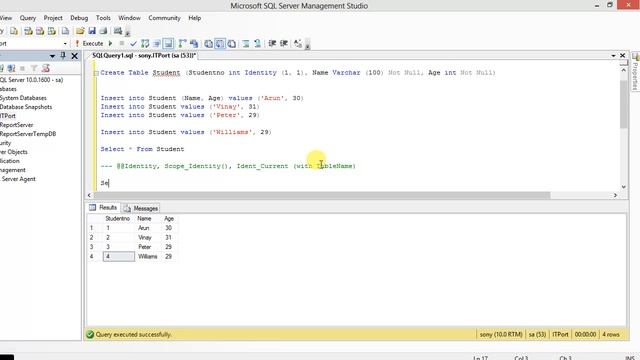Click the Save floppy disk icon
Screen dimensions: 640x360
click(x=92, y=31)
